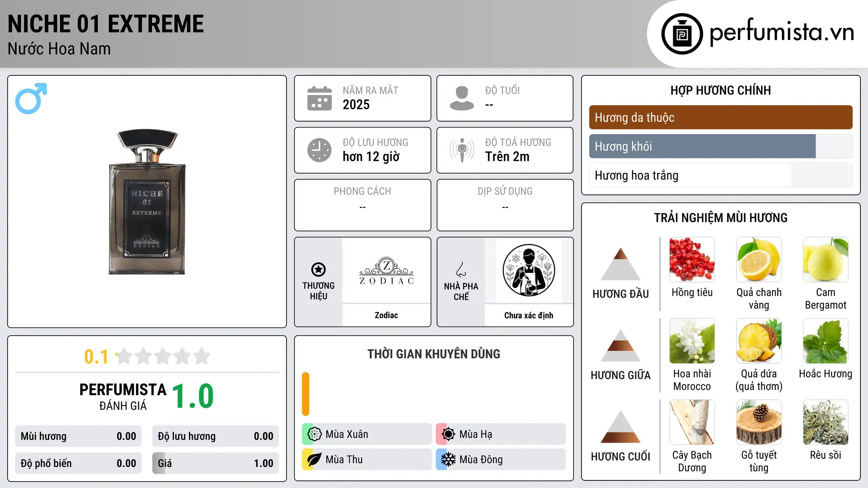Click the Hương đầu pyramid icon
The width and height of the screenshot is (868, 488).
[x=620, y=263]
